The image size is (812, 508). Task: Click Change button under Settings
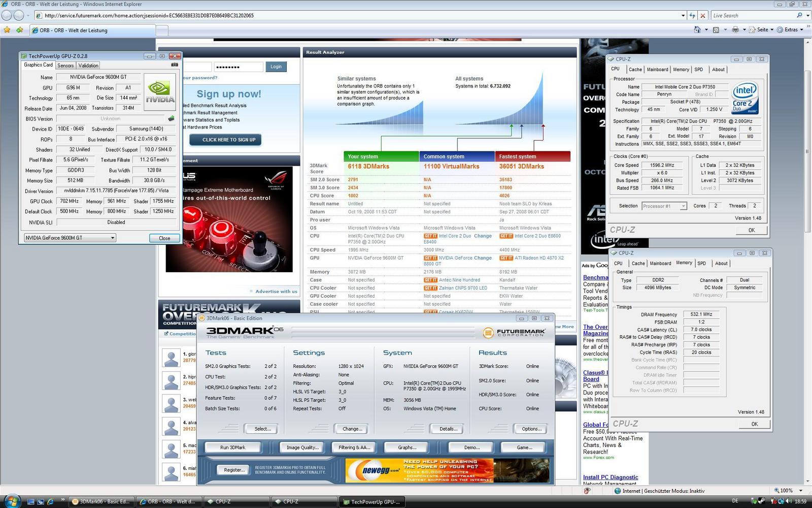point(352,429)
